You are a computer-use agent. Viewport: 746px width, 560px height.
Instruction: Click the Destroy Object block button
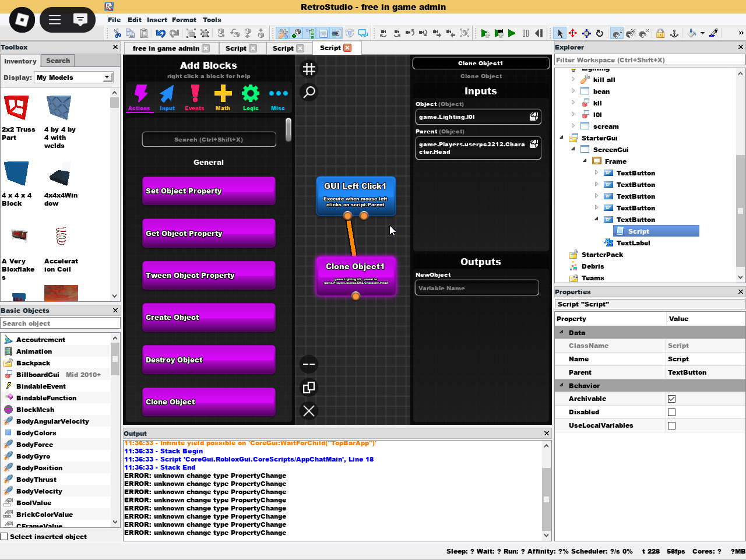(209, 360)
